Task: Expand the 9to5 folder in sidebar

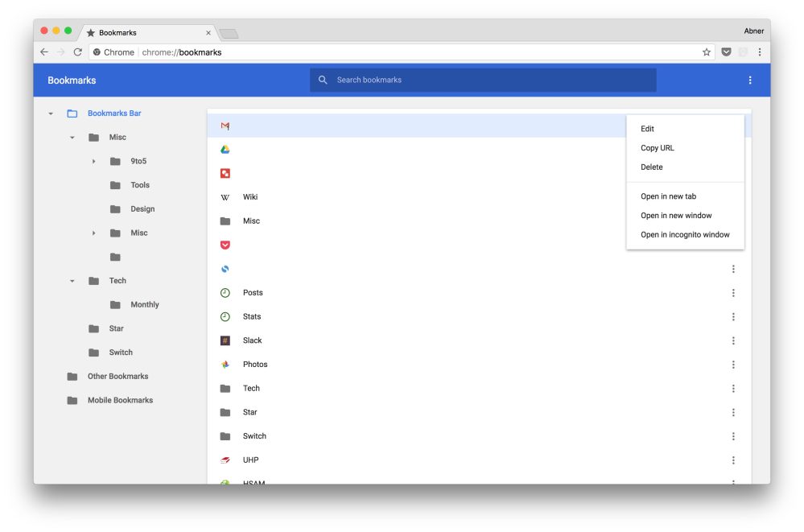Action: (93, 162)
